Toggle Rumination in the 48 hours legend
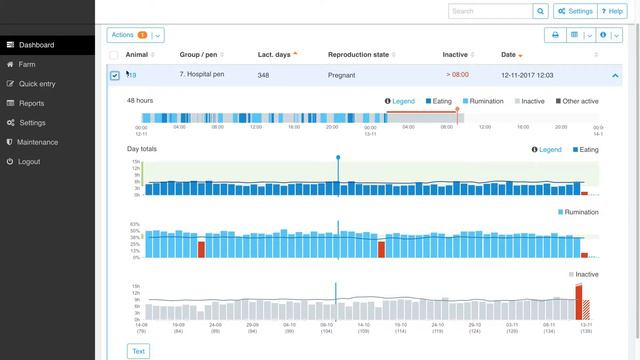This screenshot has width=640, height=360. pos(483,101)
